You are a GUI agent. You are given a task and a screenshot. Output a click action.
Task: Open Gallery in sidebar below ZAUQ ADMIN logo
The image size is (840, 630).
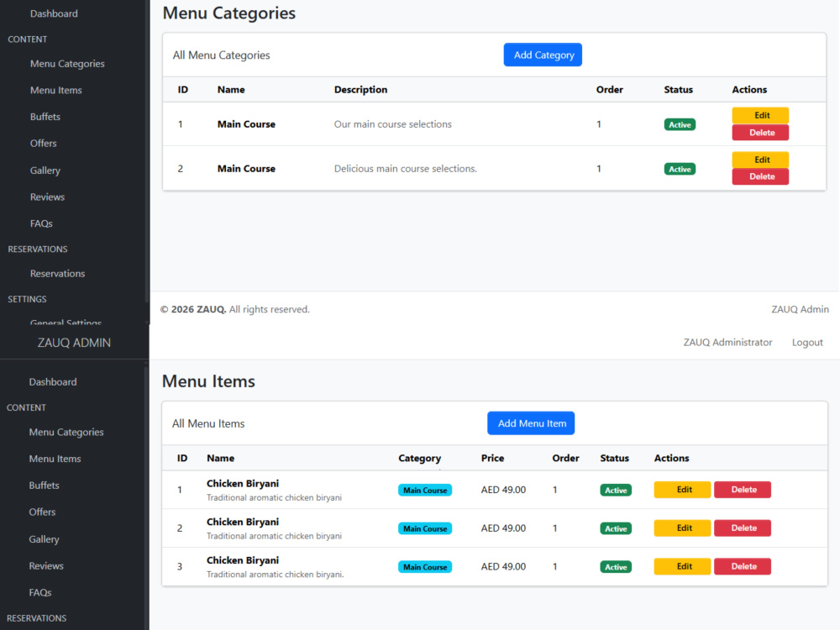pos(44,539)
